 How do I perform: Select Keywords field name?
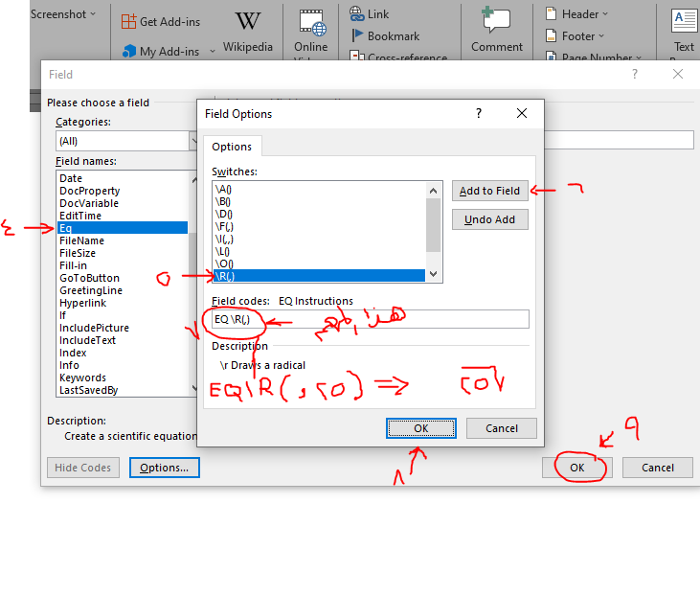pos(123,378)
